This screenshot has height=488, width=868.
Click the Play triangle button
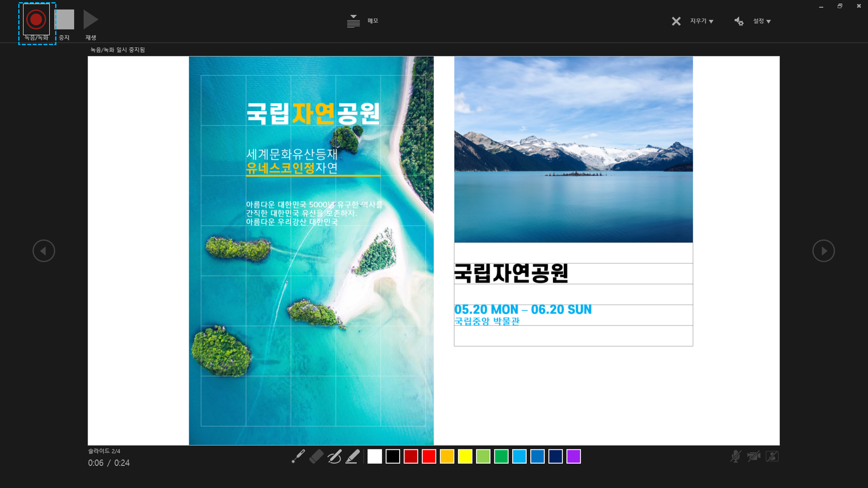[x=91, y=20]
